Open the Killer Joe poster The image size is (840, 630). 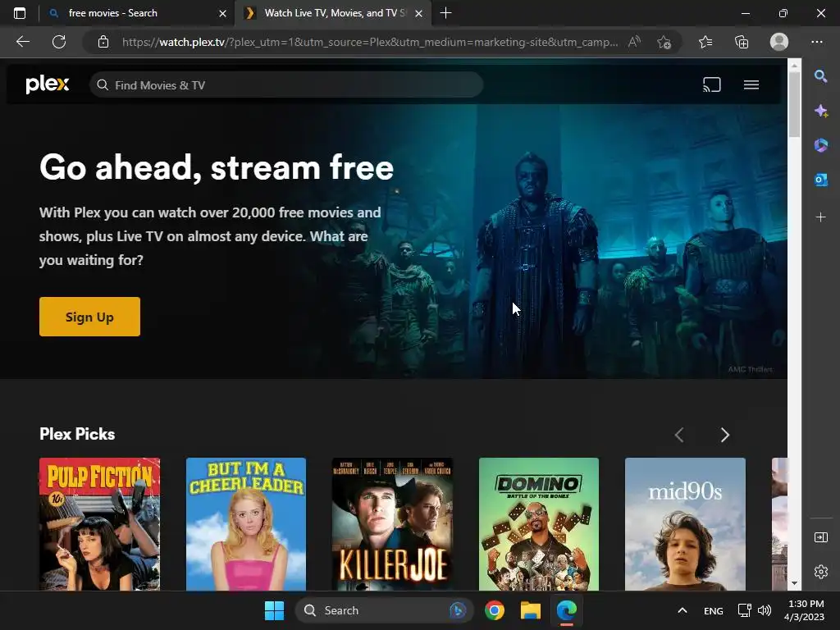pos(392,524)
